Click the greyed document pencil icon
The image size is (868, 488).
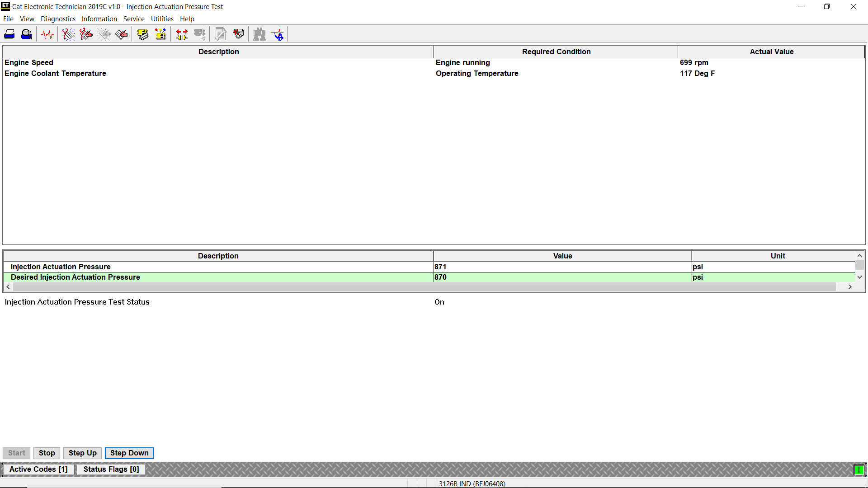click(x=221, y=34)
